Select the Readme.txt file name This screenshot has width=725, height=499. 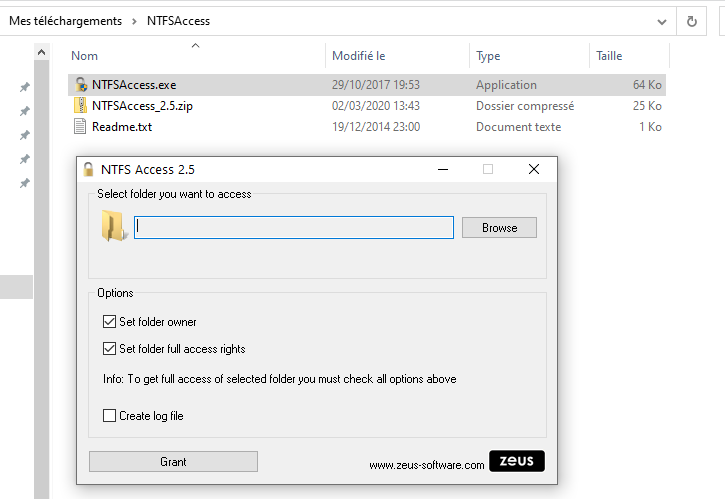pyautogui.click(x=122, y=127)
